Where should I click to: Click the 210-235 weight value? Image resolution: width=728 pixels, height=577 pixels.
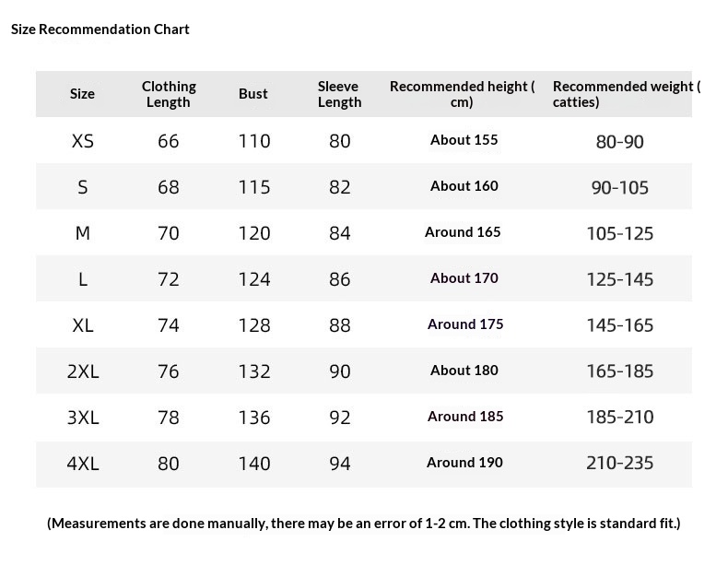click(x=620, y=463)
